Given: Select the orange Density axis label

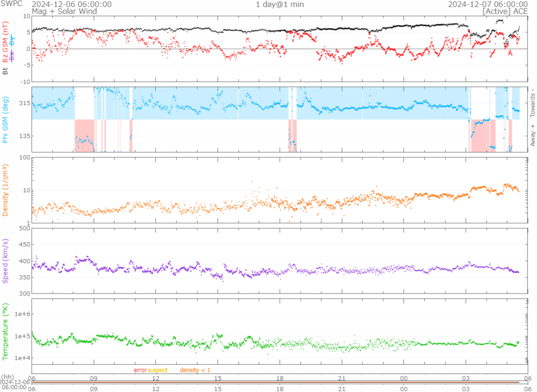Looking at the screenshot, I should (x=6, y=191).
